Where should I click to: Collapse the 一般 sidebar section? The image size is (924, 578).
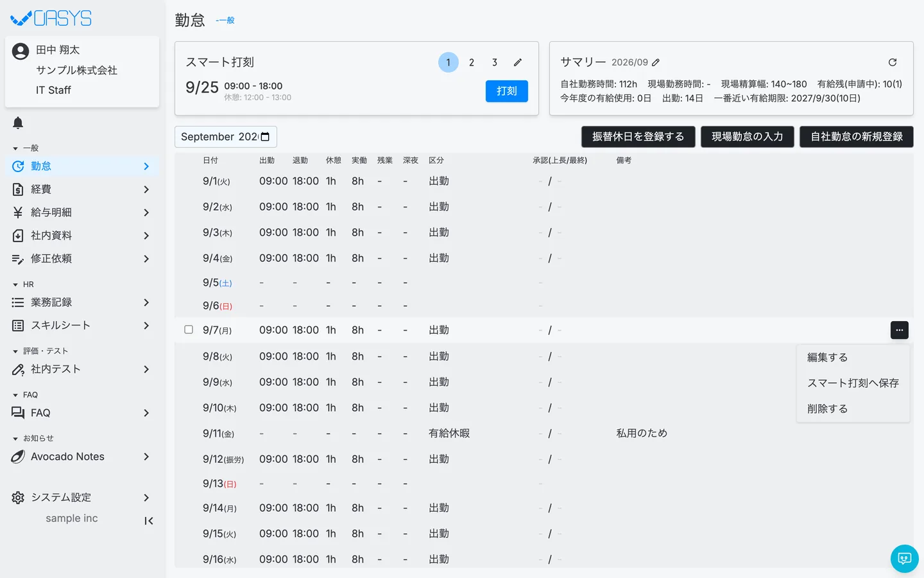tap(26, 148)
